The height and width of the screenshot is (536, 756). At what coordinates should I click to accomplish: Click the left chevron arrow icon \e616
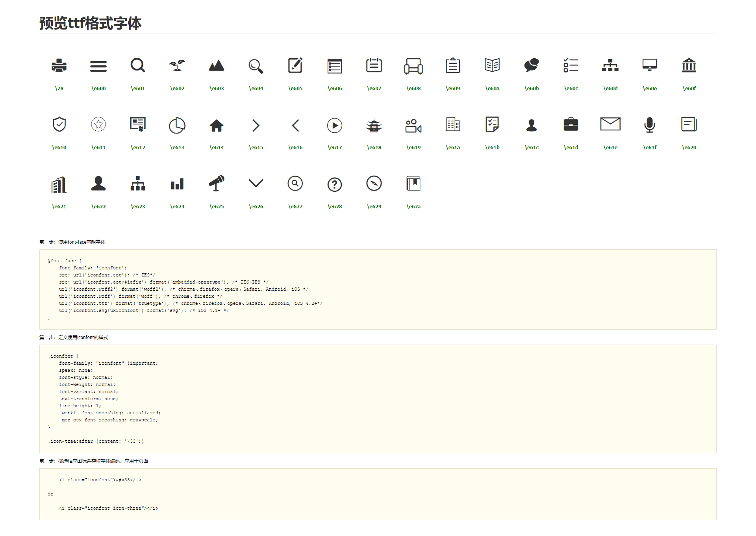[295, 125]
